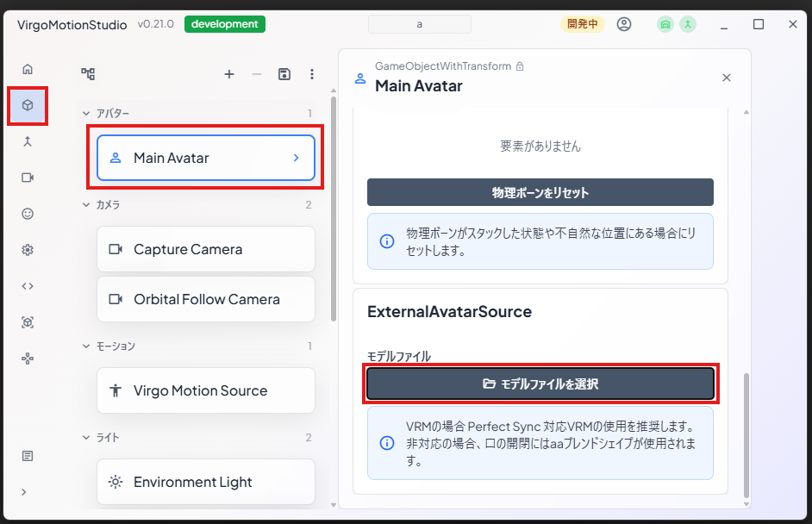Open Main Avatar details chevron

pyautogui.click(x=297, y=158)
